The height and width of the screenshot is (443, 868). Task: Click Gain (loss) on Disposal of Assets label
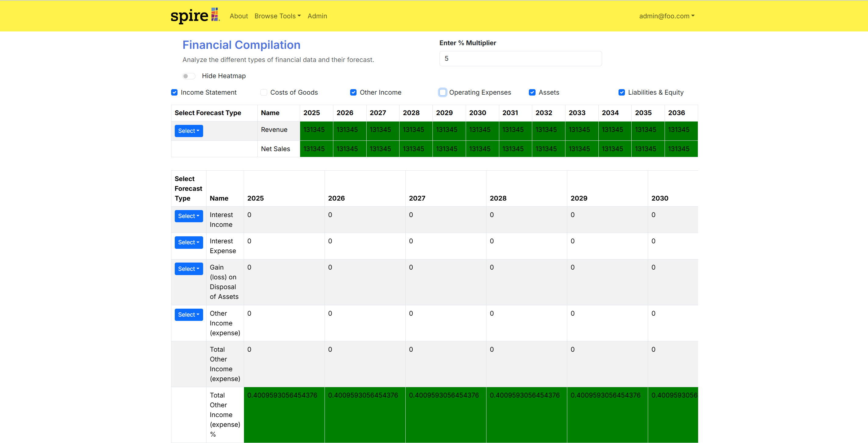click(x=224, y=282)
